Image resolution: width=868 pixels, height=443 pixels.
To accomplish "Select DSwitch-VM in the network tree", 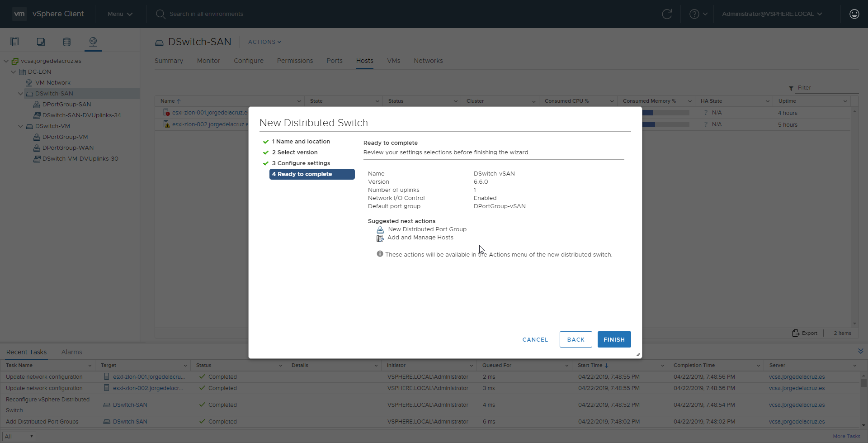I will click(52, 126).
